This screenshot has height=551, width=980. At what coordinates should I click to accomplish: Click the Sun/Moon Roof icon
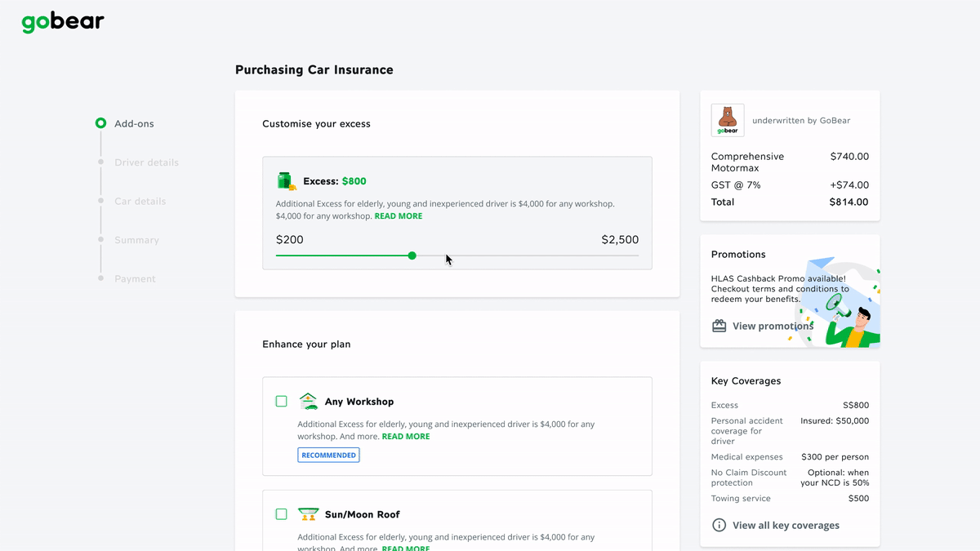(308, 514)
